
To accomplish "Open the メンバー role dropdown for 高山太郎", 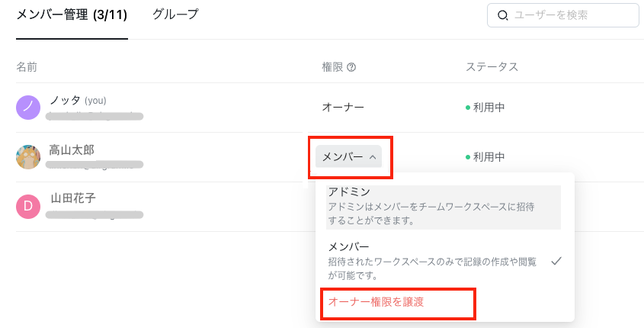I will (x=349, y=156).
